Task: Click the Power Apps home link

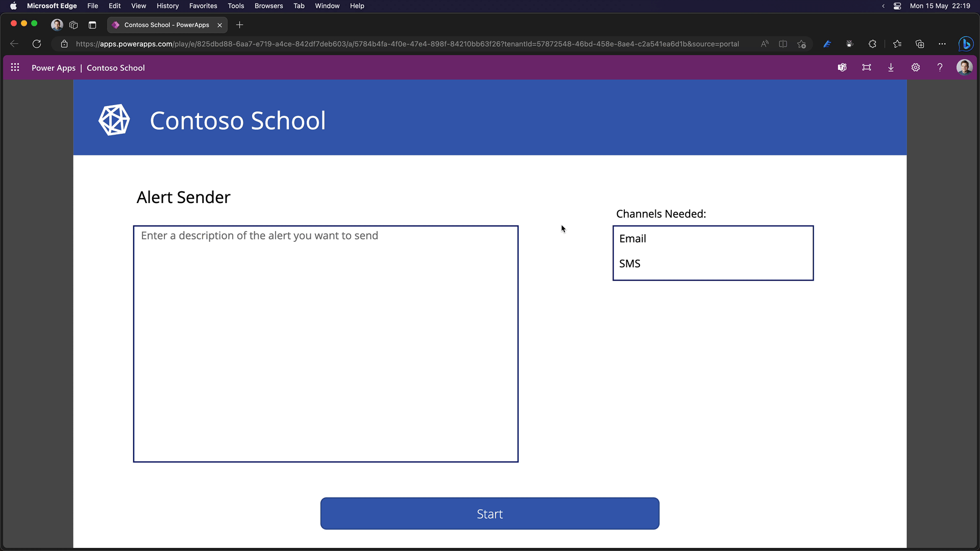Action: point(53,68)
